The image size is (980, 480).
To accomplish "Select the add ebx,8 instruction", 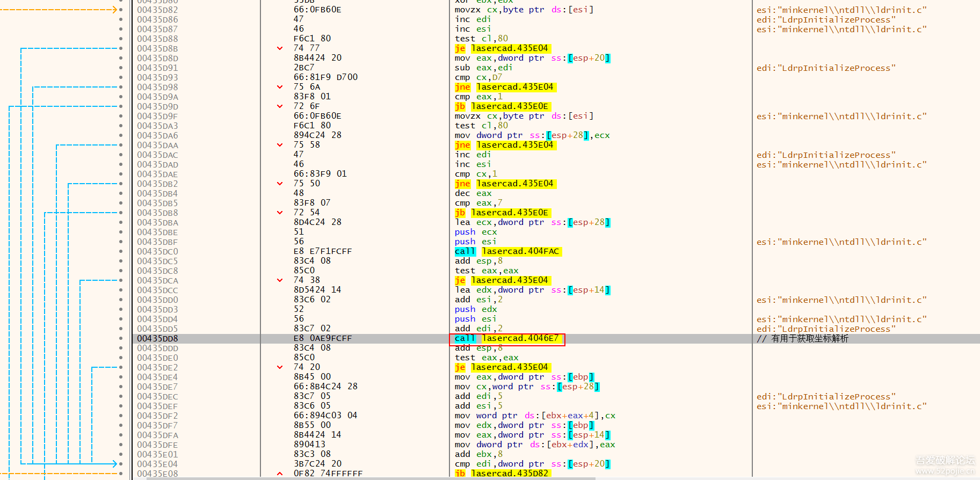I will (478, 454).
